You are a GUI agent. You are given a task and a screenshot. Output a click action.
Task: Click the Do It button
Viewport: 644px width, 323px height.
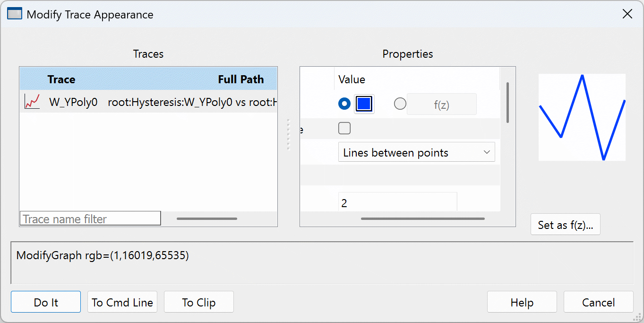45,302
